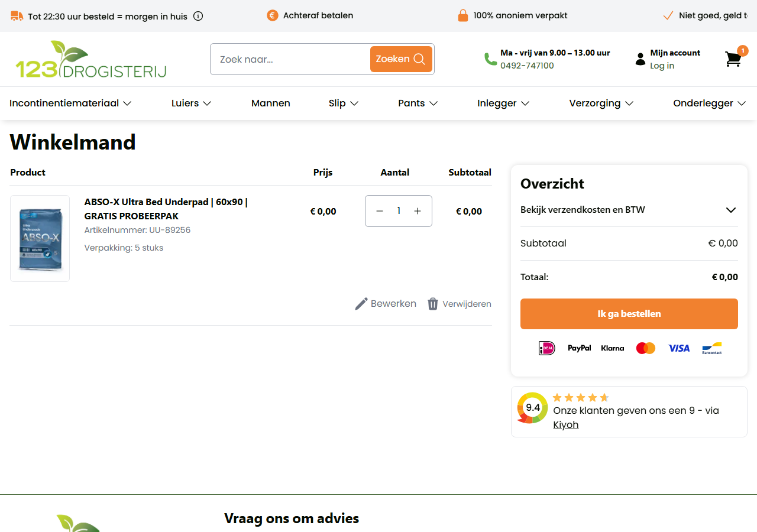Click the VISA logo
757x532 pixels.
[x=679, y=348]
